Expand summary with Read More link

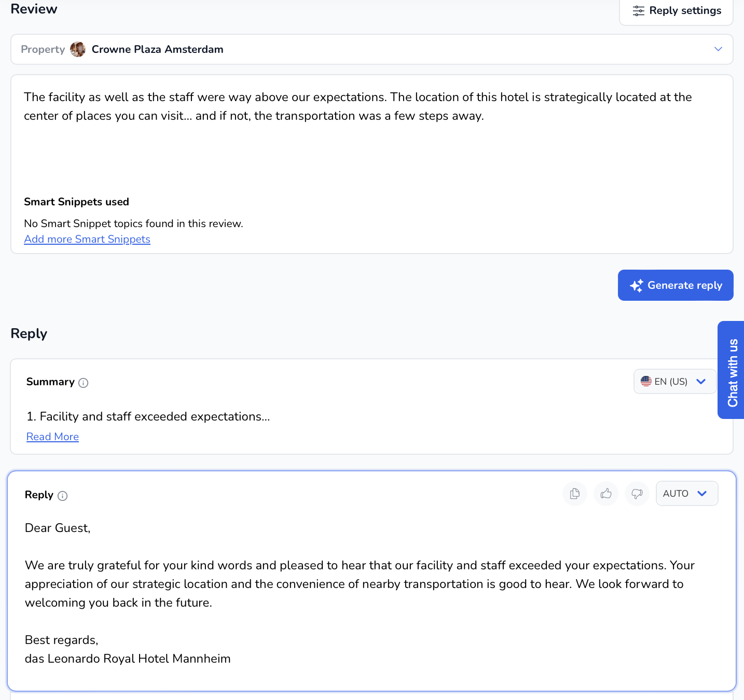point(52,437)
